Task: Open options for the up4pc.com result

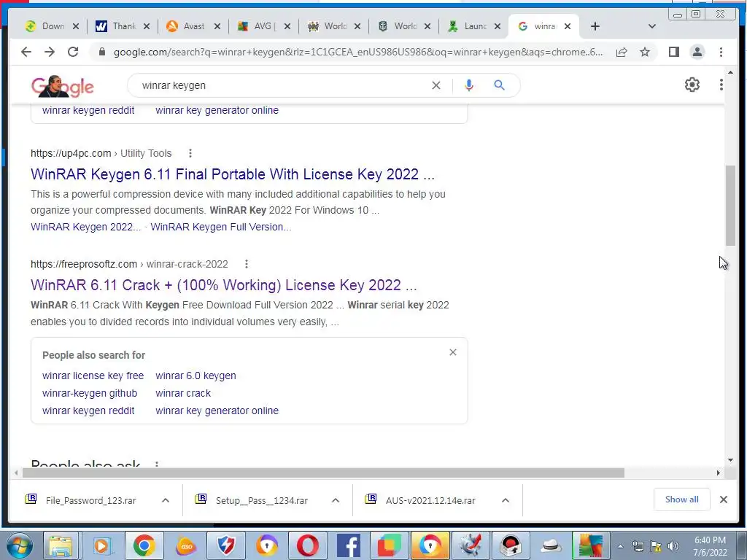Action: point(190,153)
